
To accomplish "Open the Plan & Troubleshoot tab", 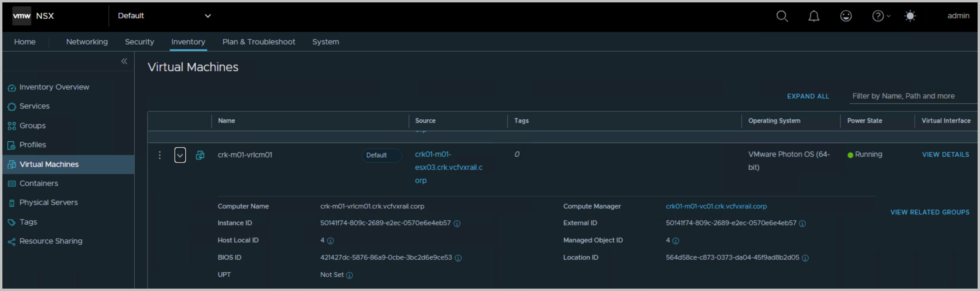I will [259, 42].
